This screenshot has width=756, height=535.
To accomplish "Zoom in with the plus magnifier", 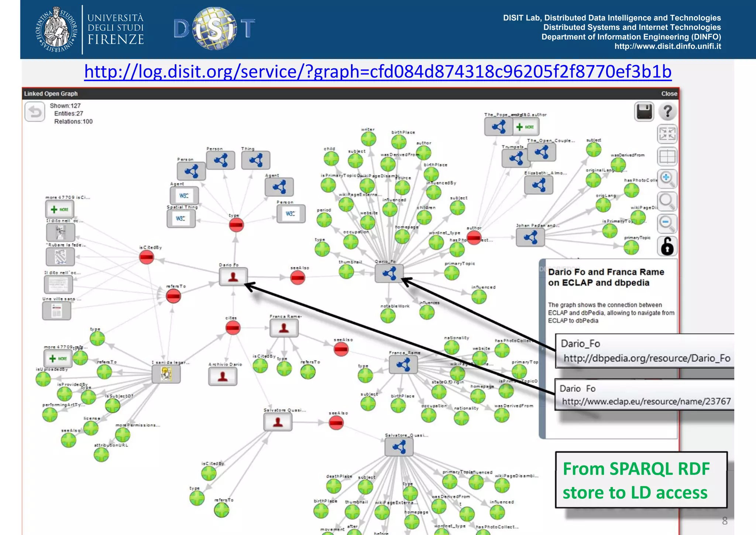I will tap(667, 179).
